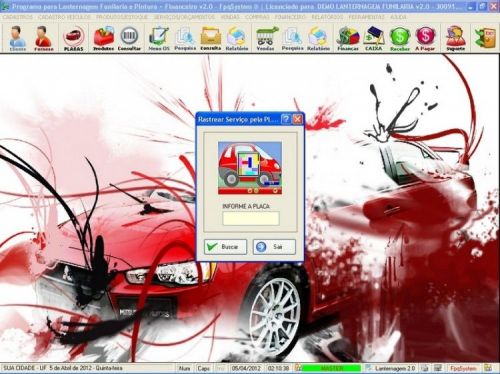Click the Consultar barcode icon

[129, 39]
